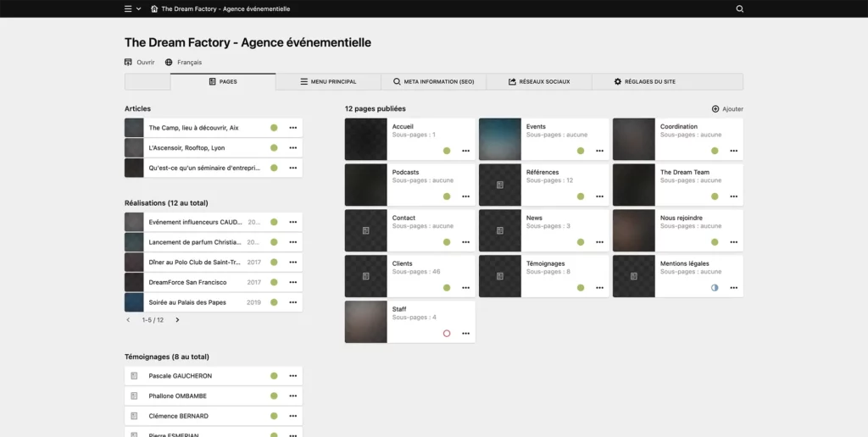Open options for Qu'est-ce qu'un séminaire article
This screenshot has height=437, width=868.
pyautogui.click(x=292, y=168)
